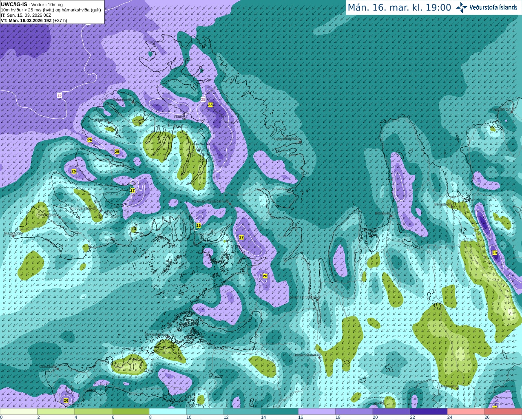Pick the 6–8 m/s olive legend swatch
This screenshot has width=522, height=420.
130,411
